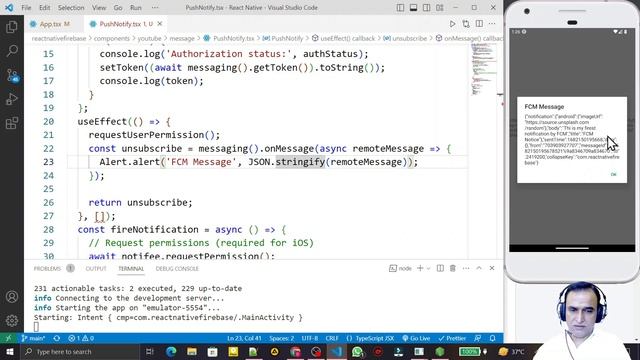Change encoding via UTF-8 status item
Screen dimensions: 640x360
310,338
